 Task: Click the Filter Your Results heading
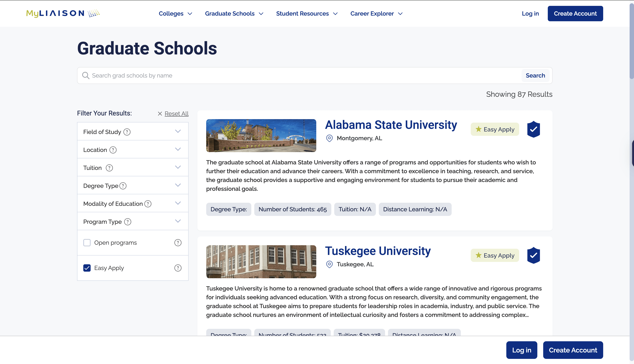click(104, 113)
